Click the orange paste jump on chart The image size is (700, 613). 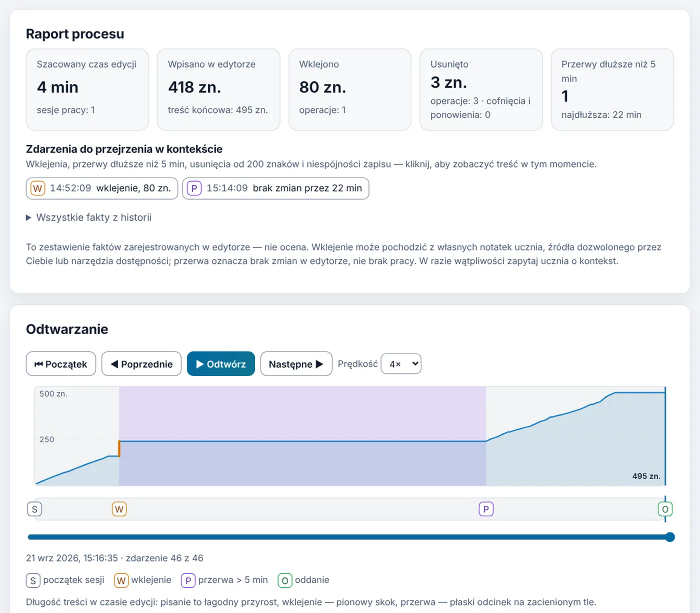pos(119,448)
